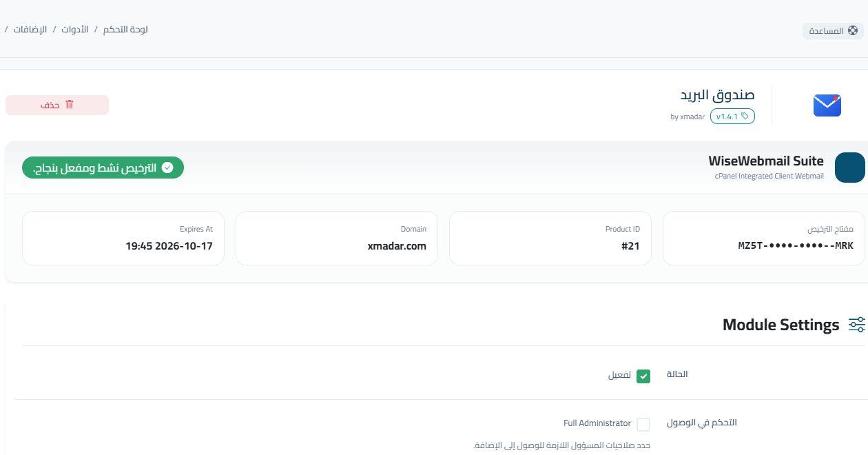Click the v1.4.1 version tag

pyautogui.click(x=732, y=117)
